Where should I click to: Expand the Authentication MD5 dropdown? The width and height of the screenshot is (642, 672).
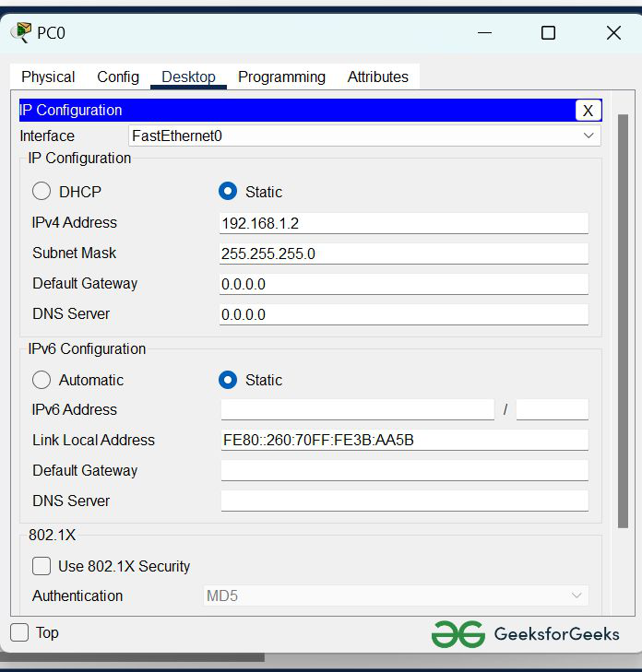click(396, 595)
